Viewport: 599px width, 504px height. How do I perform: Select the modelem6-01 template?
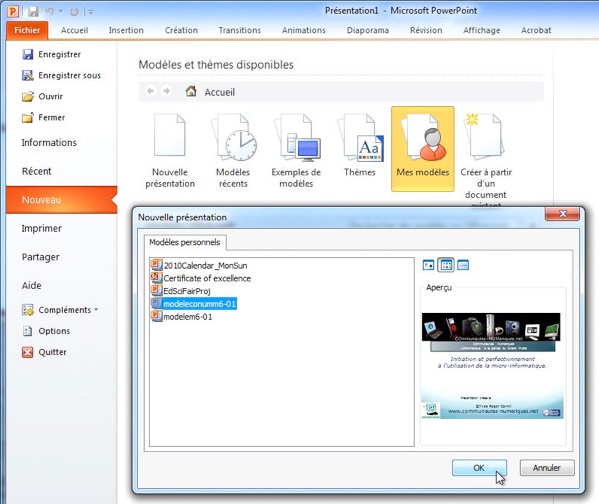coord(182,317)
